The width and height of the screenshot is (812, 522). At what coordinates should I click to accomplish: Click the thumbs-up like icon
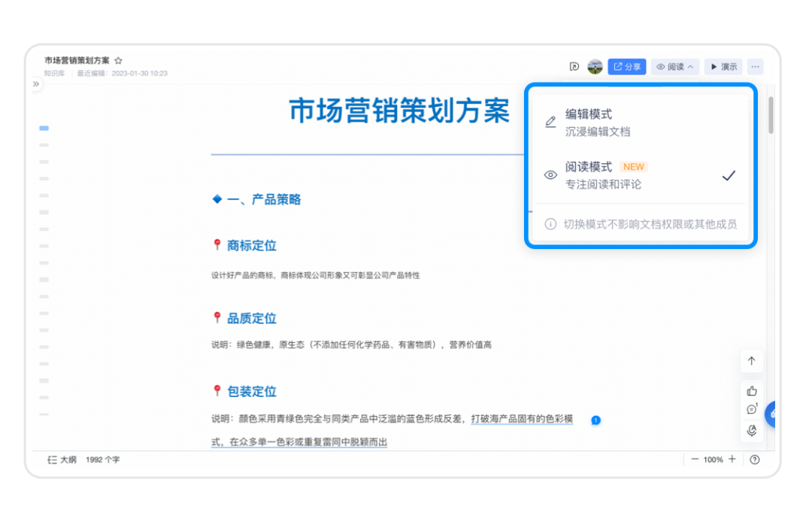click(x=752, y=390)
